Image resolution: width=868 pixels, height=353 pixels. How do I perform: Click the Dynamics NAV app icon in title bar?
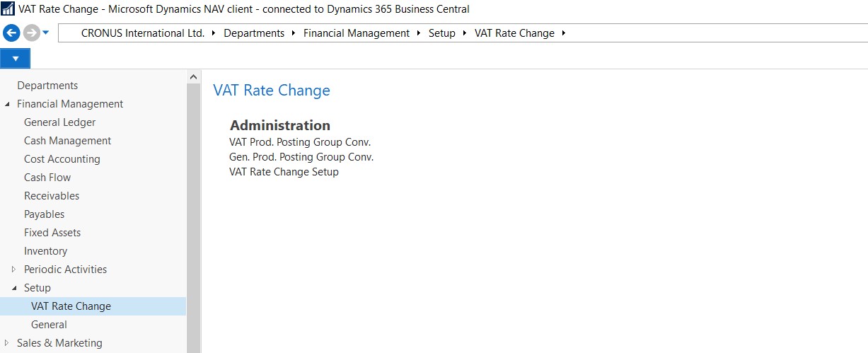pyautogui.click(x=8, y=9)
